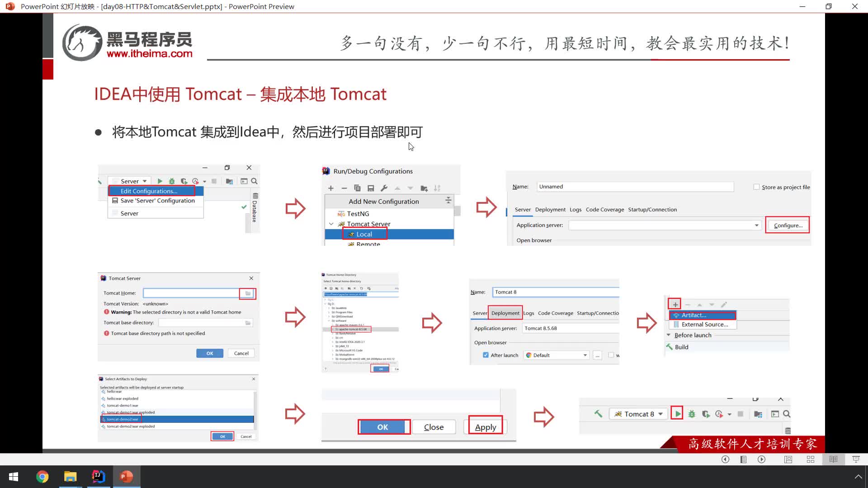The width and height of the screenshot is (868, 488).
Task: Switch to Slide Sorter view icon
Action: (811, 459)
